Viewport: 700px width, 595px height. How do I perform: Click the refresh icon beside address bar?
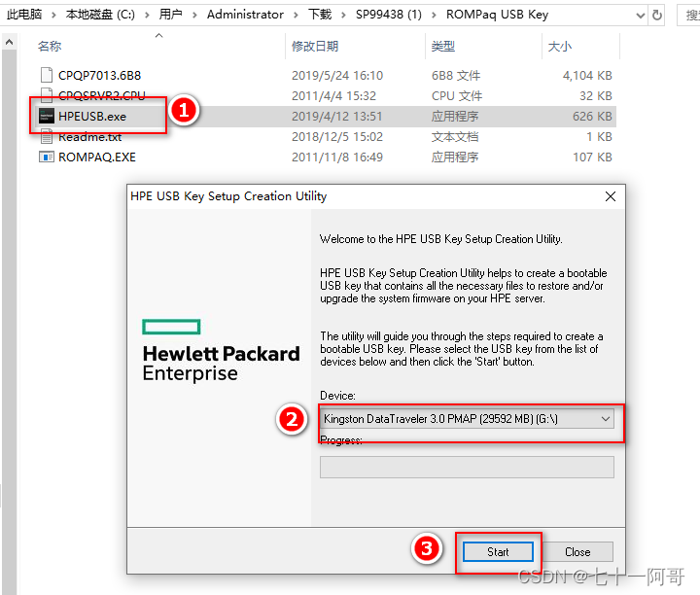click(x=658, y=15)
